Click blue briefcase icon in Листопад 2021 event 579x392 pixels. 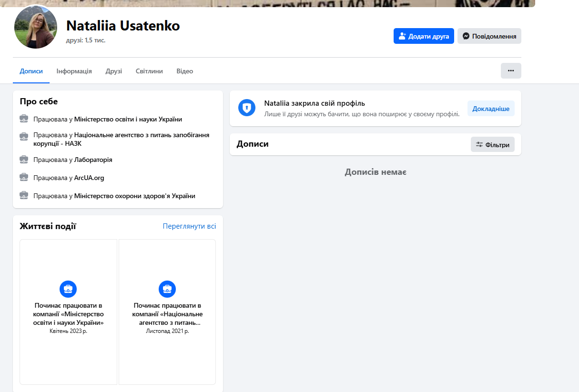coord(167,289)
